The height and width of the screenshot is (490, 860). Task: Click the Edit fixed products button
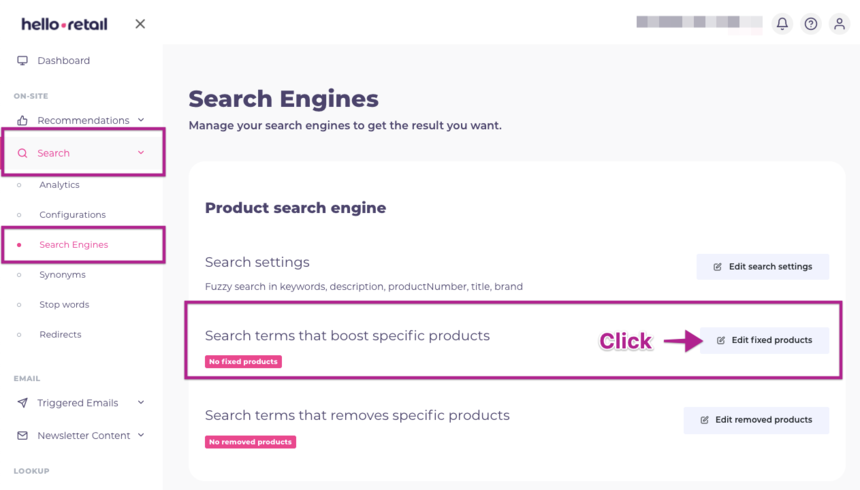764,340
